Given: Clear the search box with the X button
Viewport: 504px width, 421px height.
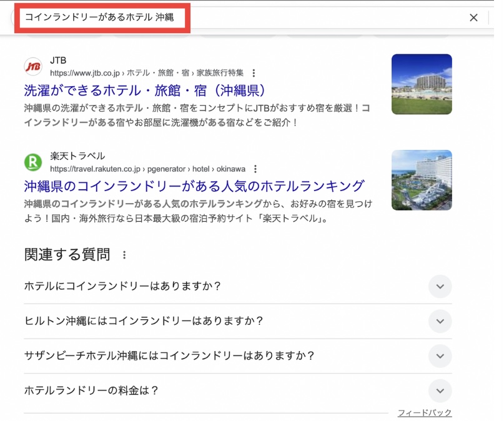Looking at the screenshot, I should (x=473, y=17).
